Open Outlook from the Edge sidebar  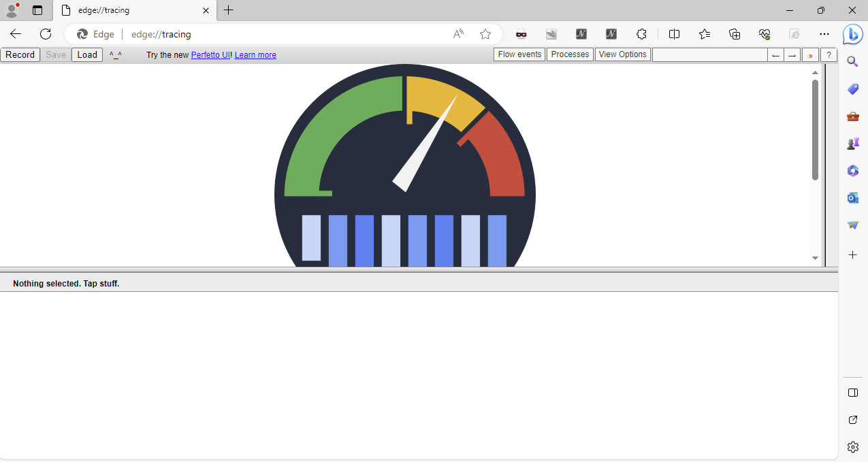[852, 197]
